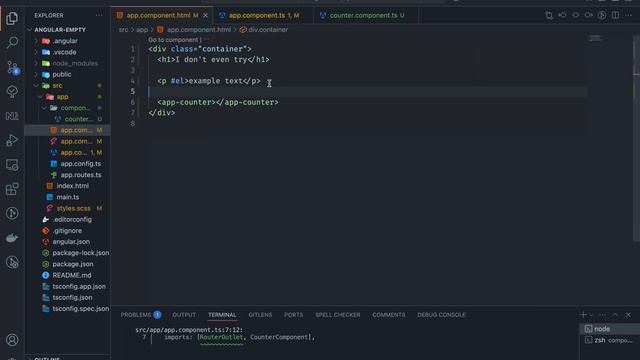The width and height of the screenshot is (640, 360).
Task: Click the src/app/app.component.ts:7:12 terminal link
Action: [189, 330]
